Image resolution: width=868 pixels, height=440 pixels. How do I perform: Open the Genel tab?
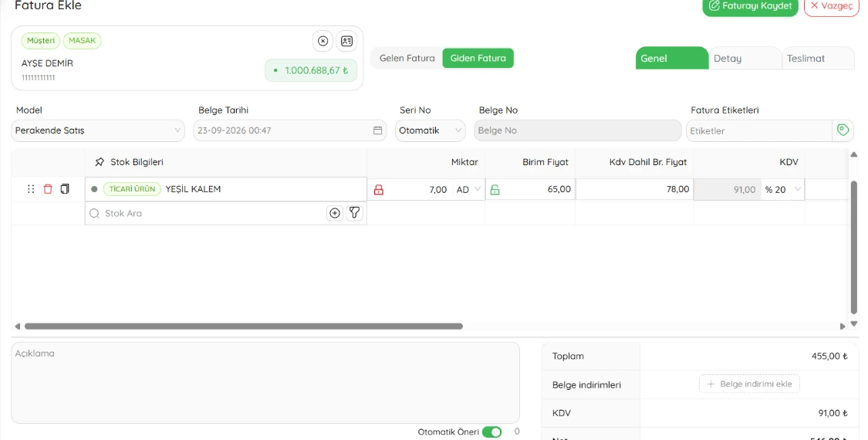coord(672,58)
